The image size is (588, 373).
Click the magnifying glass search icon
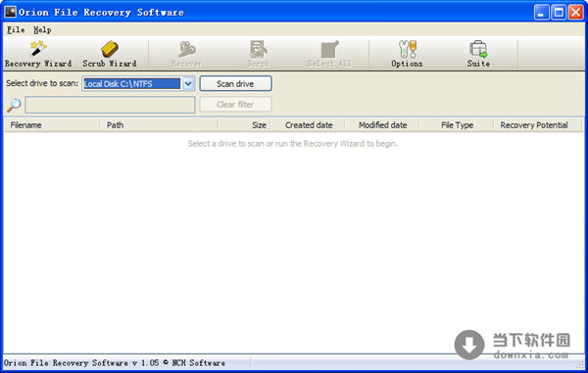click(14, 105)
